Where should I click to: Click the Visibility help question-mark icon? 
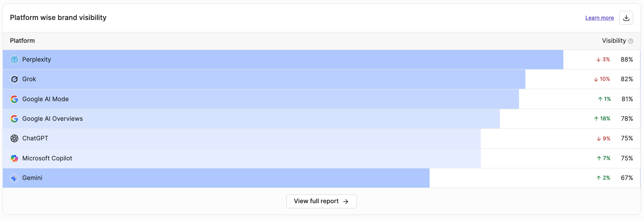click(x=631, y=41)
